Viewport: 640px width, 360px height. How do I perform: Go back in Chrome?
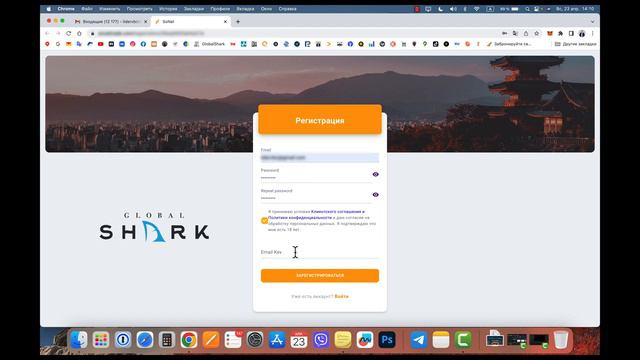[48, 33]
